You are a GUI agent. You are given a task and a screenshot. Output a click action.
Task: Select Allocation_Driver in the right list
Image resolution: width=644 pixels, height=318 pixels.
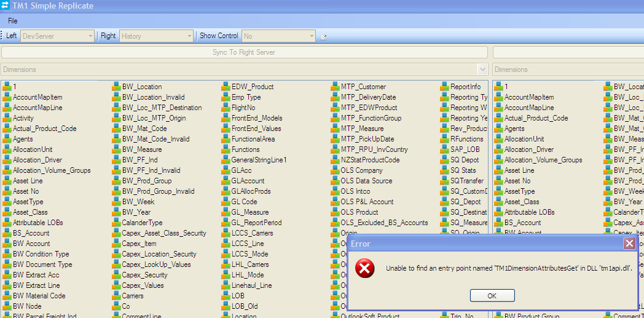[529, 149]
